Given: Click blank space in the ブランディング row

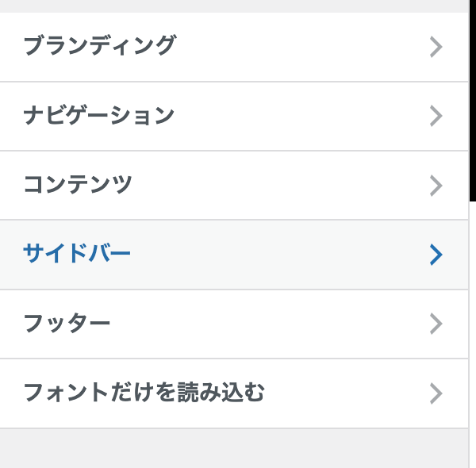Looking at the screenshot, I should coord(304,47).
